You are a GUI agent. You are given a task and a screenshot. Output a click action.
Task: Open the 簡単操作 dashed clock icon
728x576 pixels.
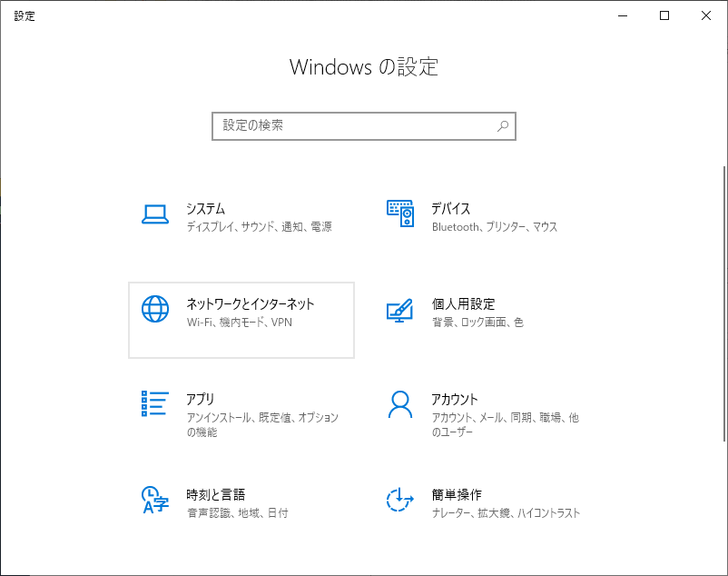point(399,500)
